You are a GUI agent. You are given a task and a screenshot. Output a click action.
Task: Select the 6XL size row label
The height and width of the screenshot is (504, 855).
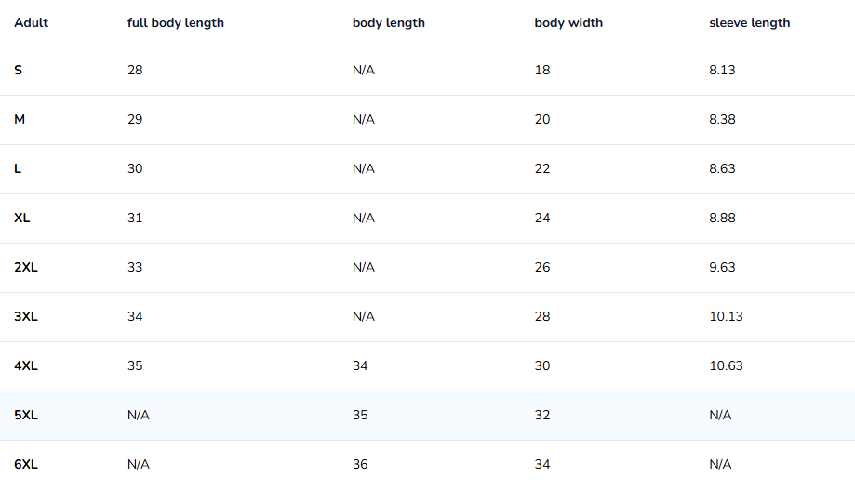(x=26, y=465)
